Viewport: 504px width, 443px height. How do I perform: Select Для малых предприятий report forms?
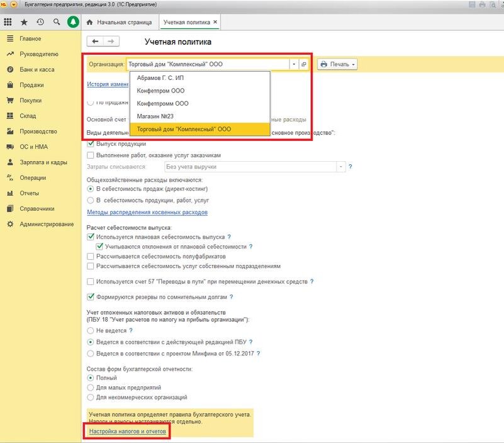tap(91, 388)
